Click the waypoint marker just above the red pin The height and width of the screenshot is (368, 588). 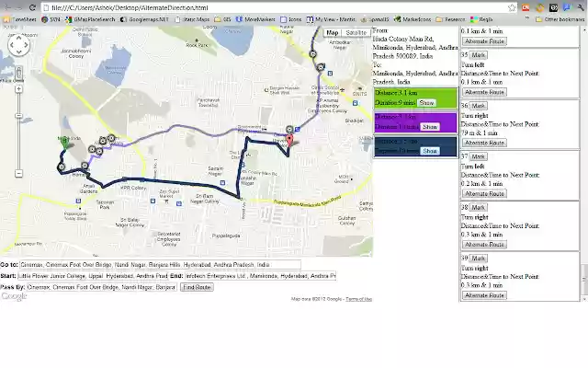click(x=289, y=130)
